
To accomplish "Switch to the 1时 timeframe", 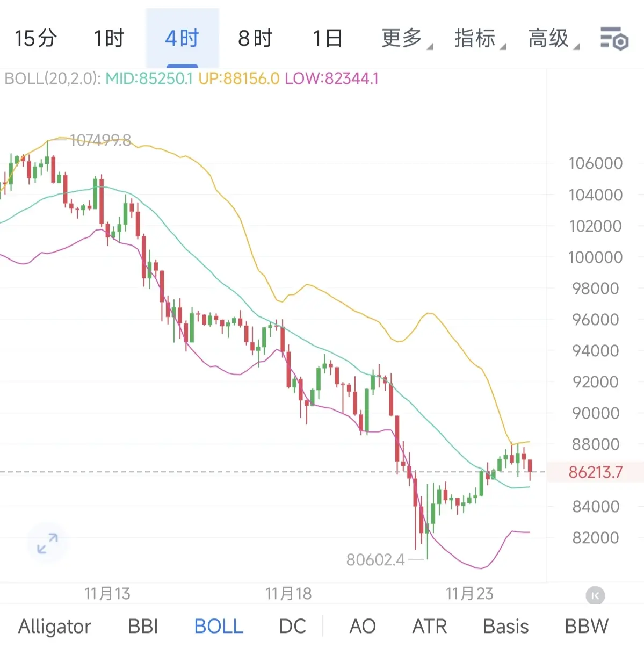I will [x=109, y=38].
